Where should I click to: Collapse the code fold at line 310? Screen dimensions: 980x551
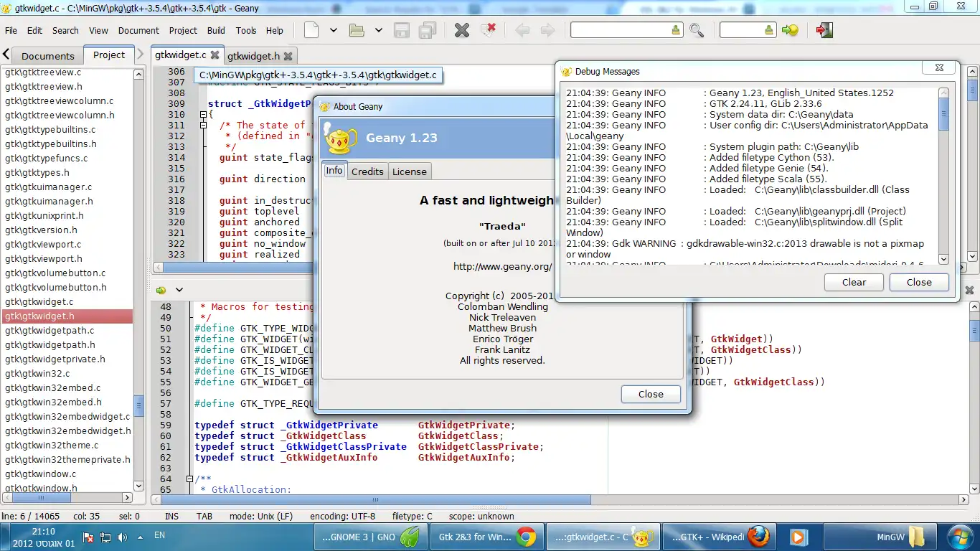pos(203,115)
